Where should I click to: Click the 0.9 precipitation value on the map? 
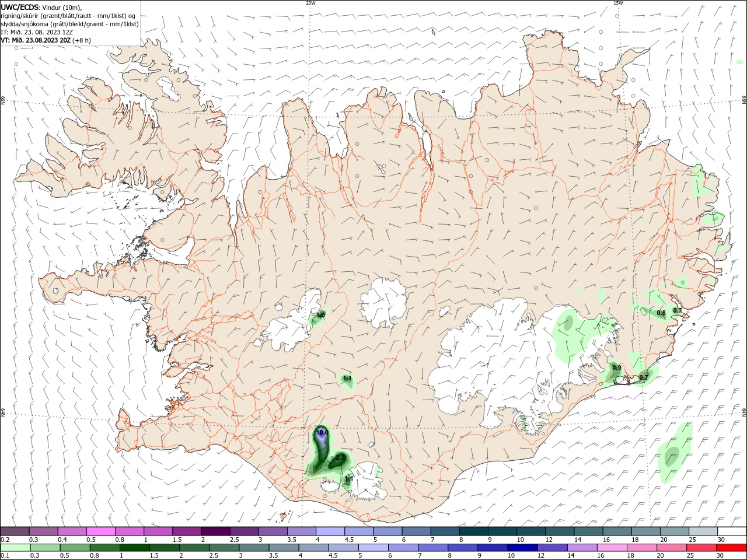pos(617,367)
